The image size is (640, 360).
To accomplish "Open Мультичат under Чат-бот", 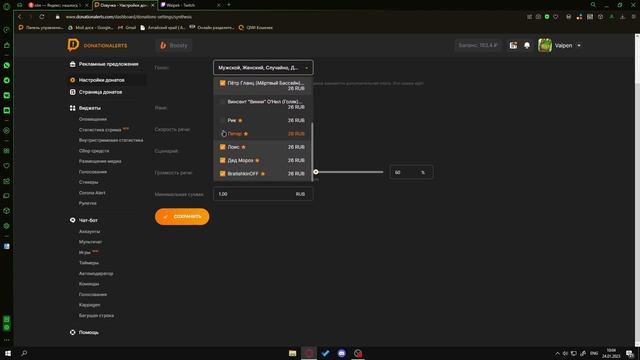I will tap(90, 242).
